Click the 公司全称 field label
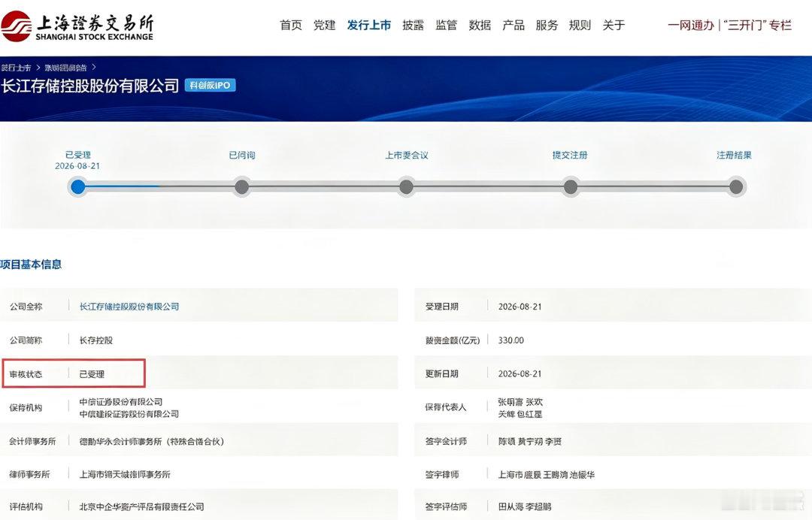The height and width of the screenshot is (520, 812). point(26,307)
